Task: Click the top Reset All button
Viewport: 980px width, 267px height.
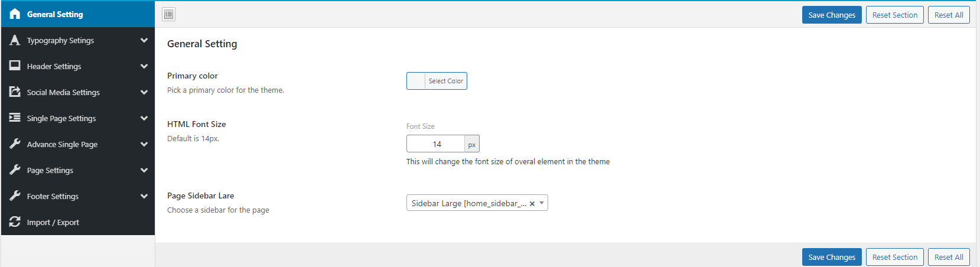Action: tap(949, 15)
